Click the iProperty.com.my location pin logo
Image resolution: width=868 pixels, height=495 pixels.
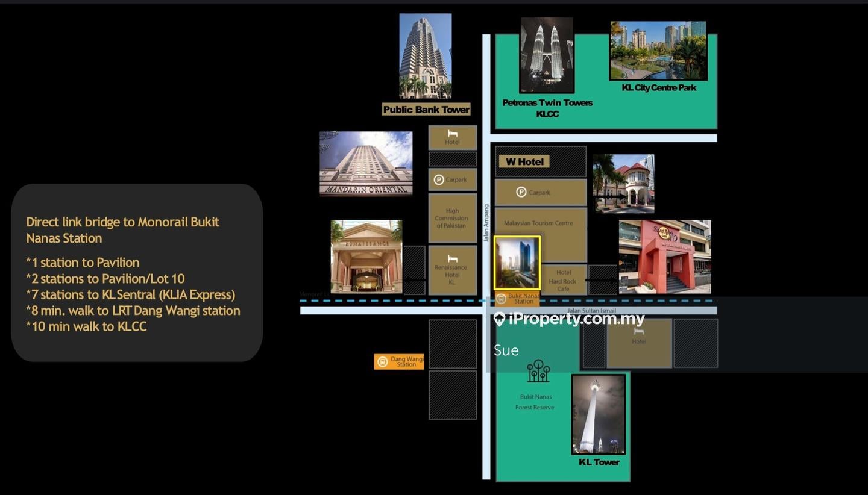[x=499, y=319]
